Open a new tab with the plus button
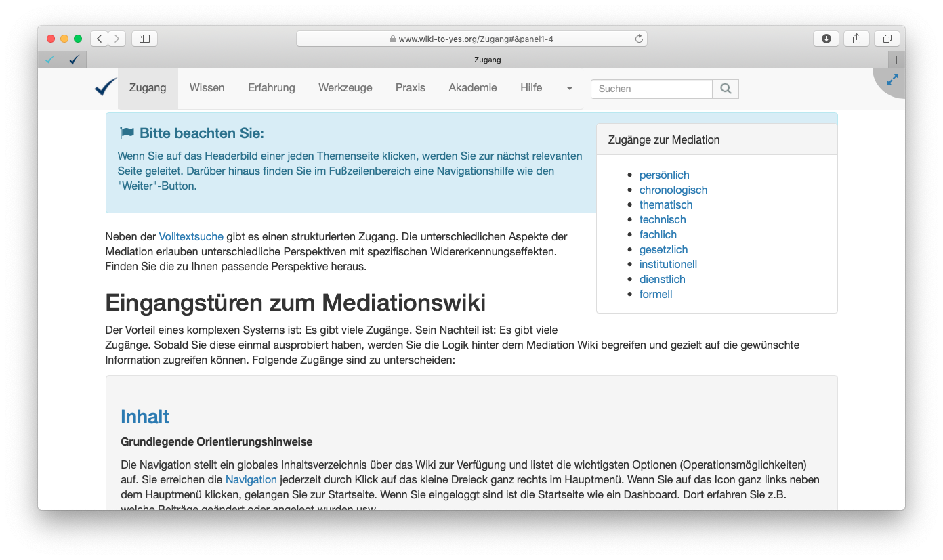 point(896,60)
